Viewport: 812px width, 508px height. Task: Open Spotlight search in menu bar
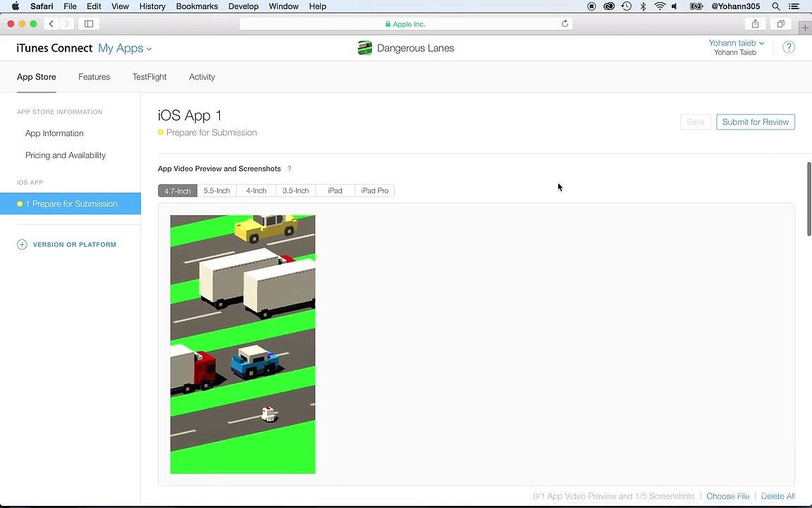click(776, 6)
